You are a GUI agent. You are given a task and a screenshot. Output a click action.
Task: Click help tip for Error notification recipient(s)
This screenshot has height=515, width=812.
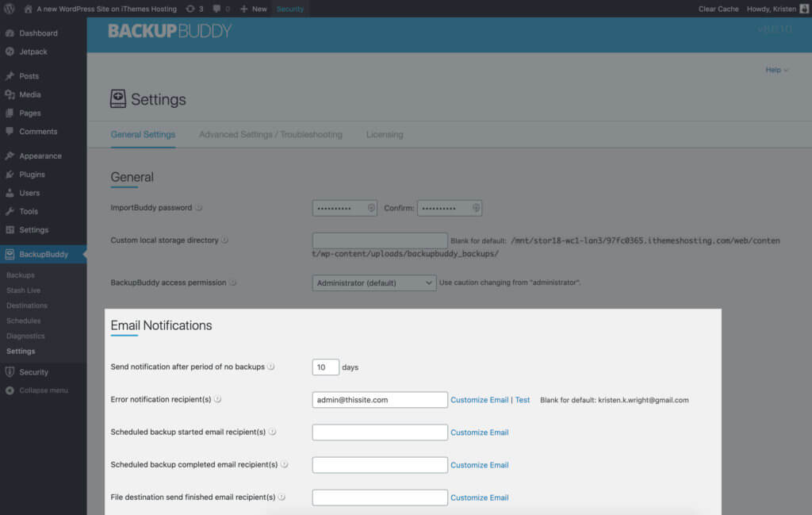217,399
